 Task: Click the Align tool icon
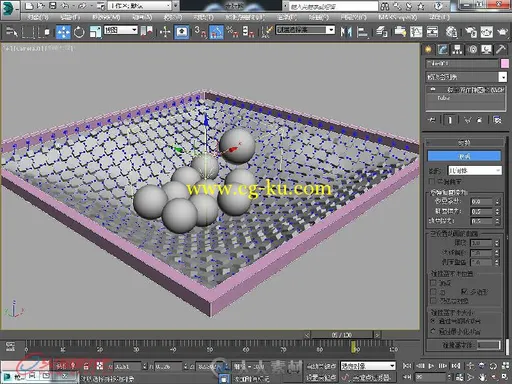[x=362, y=32]
